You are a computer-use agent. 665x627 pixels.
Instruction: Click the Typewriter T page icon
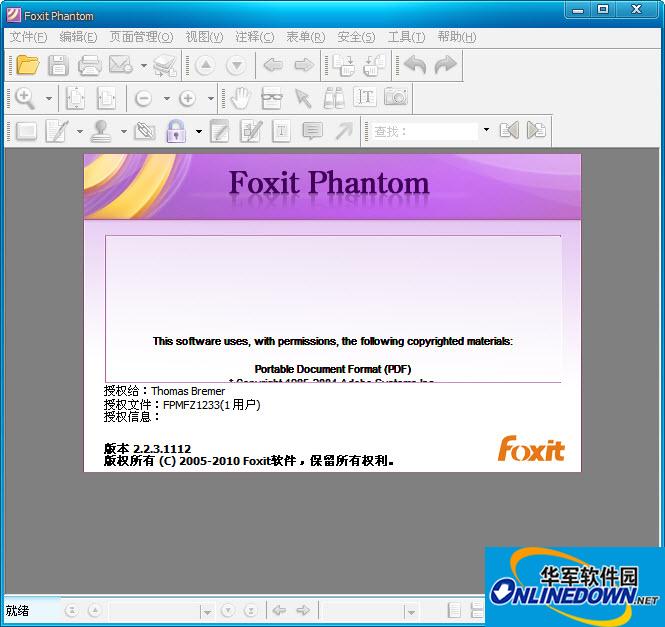pyautogui.click(x=281, y=131)
